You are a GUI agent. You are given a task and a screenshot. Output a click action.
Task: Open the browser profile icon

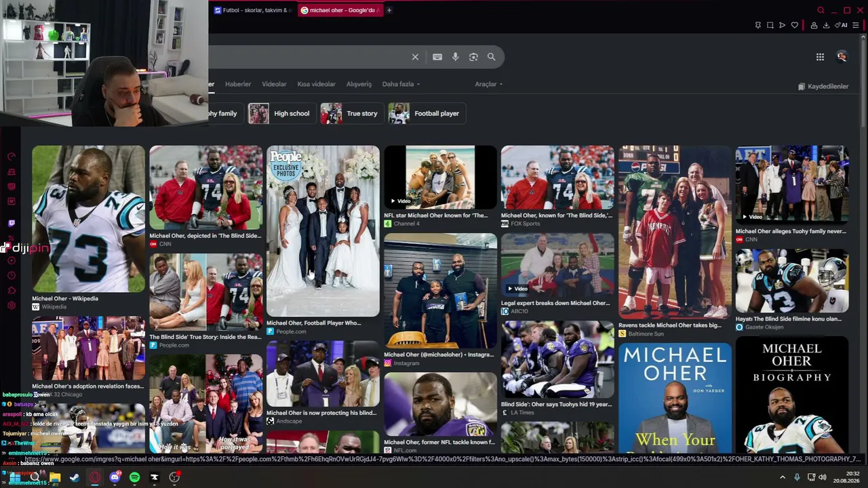coord(814,25)
